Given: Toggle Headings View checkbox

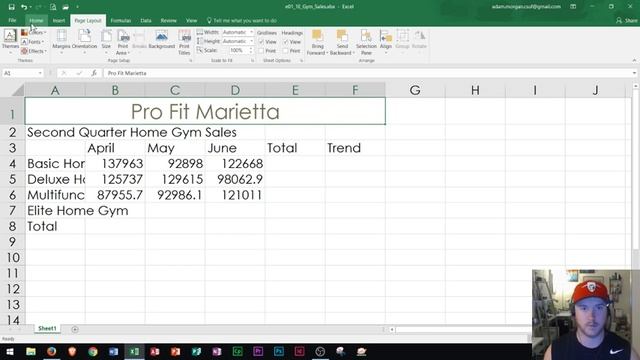Looking at the screenshot, I should (286, 42).
